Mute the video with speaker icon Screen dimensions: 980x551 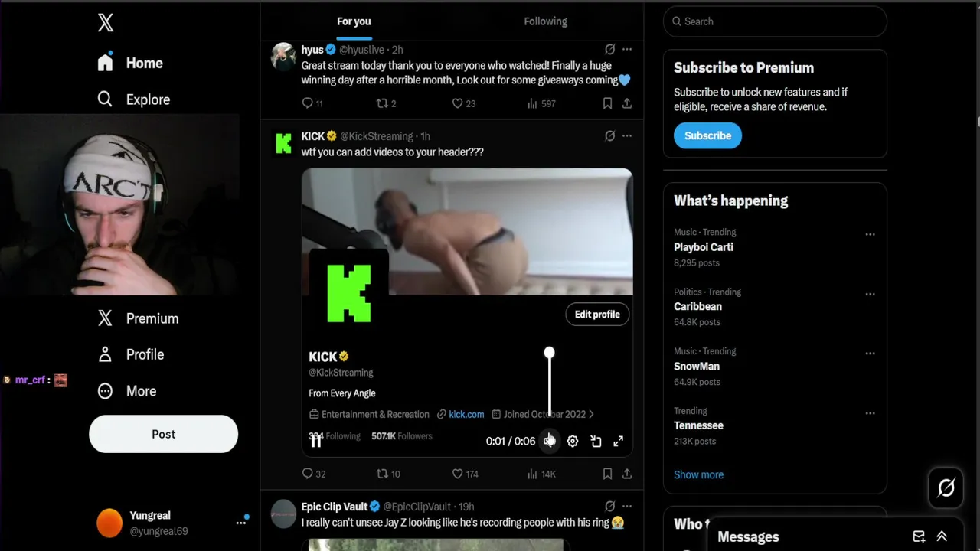549,441
